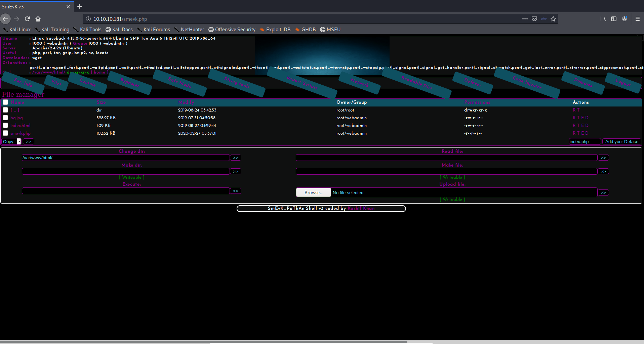Open the Code Injector menu item
644x344 pixels.
coord(527,83)
